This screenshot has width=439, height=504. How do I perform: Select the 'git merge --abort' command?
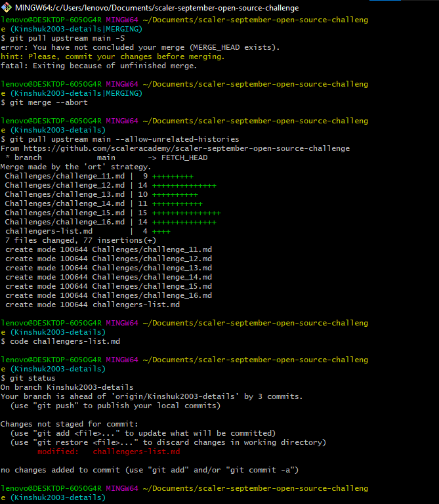pos(49,102)
